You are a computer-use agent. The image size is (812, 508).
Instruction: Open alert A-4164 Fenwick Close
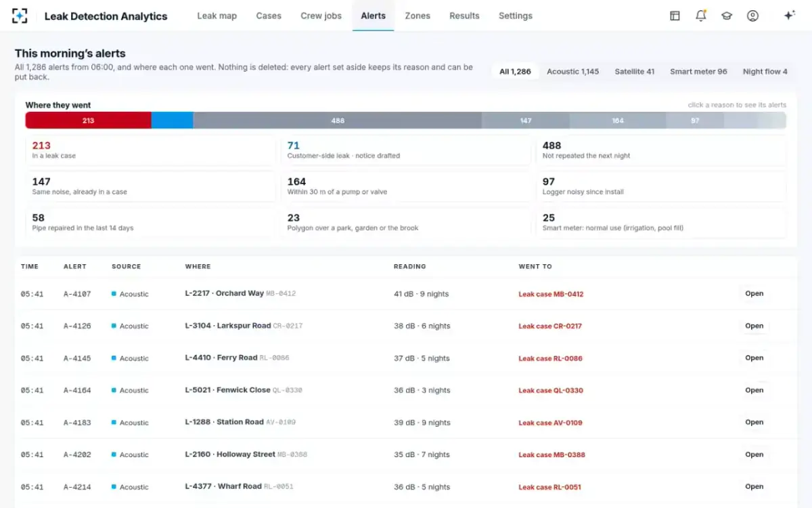pyautogui.click(x=754, y=390)
